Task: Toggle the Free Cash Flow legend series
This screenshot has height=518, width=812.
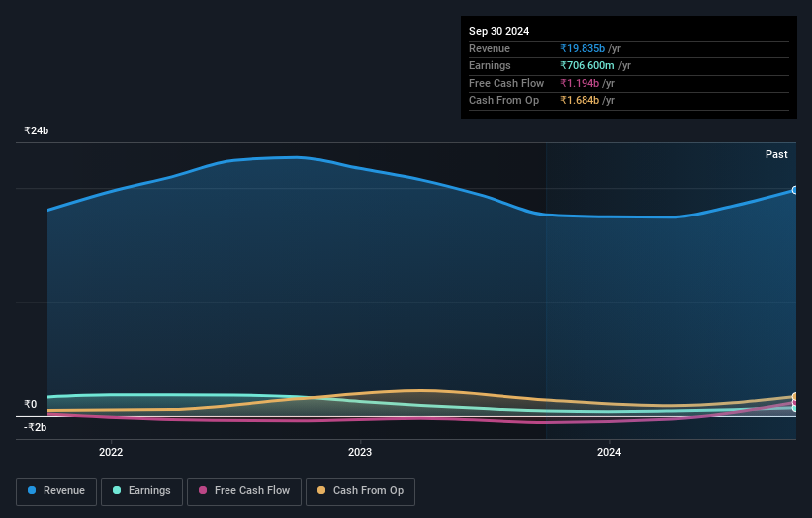Action: 244,491
